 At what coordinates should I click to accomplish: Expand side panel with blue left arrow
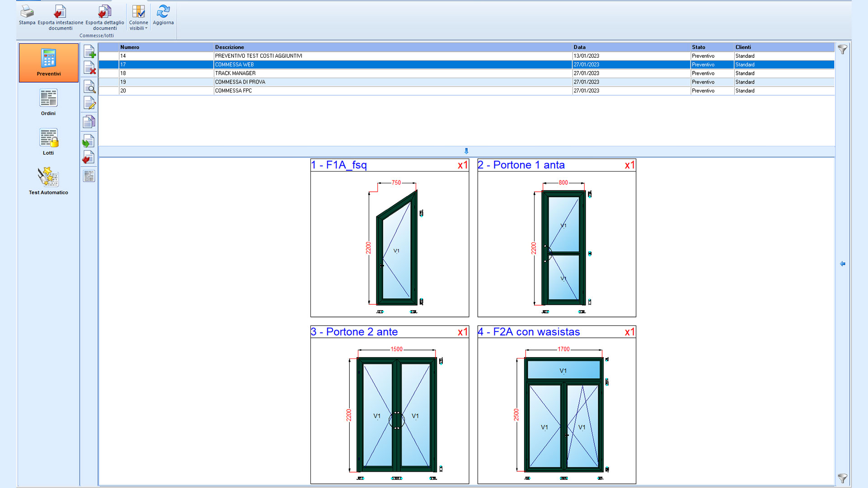pyautogui.click(x=843, y=264)
